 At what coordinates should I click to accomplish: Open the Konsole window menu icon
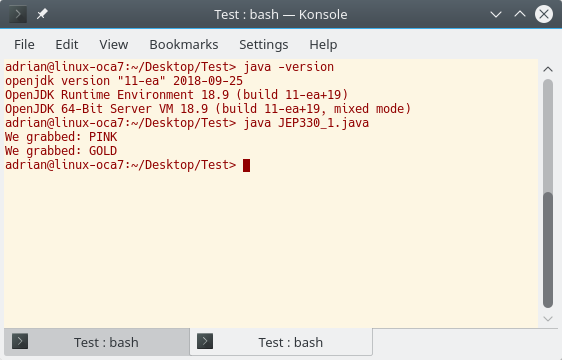coord(18,14)
